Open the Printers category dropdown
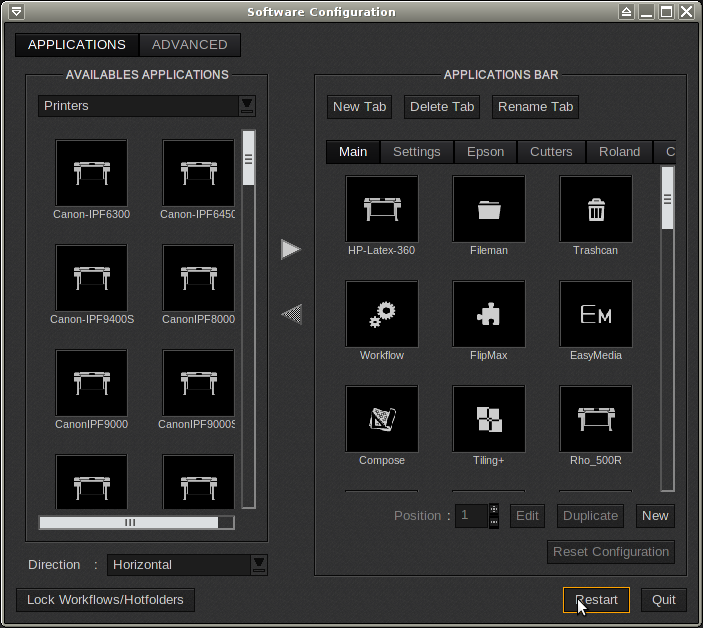 (147, 106)
